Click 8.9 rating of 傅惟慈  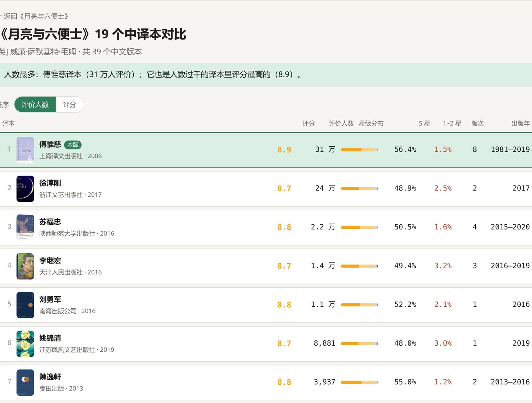(284, 150)
